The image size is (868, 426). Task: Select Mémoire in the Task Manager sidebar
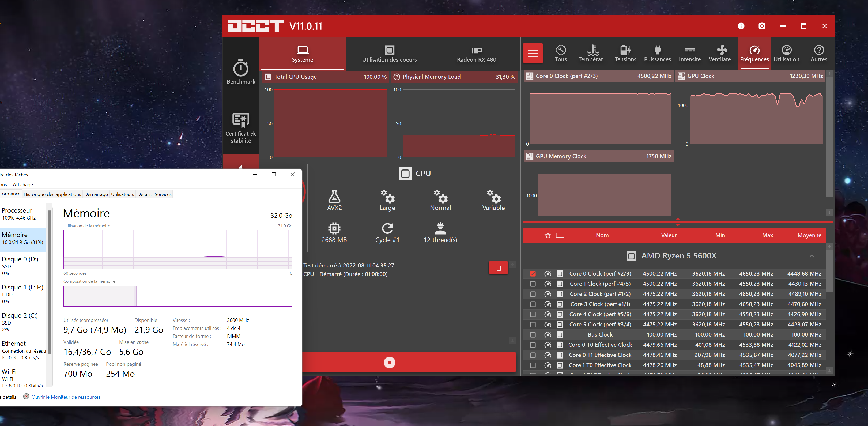tap(22, 238)
